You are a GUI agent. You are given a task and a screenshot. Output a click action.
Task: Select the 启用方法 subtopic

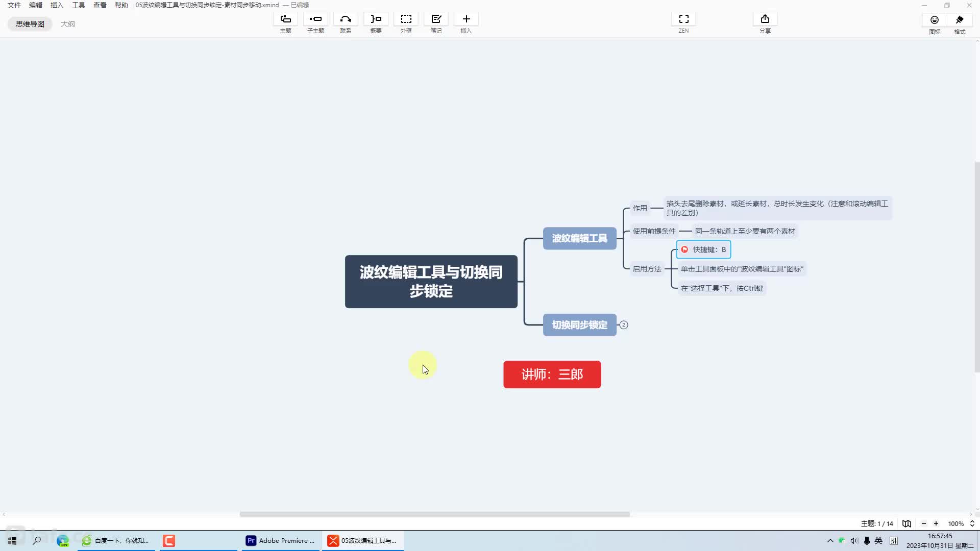[x=647, y=269]
